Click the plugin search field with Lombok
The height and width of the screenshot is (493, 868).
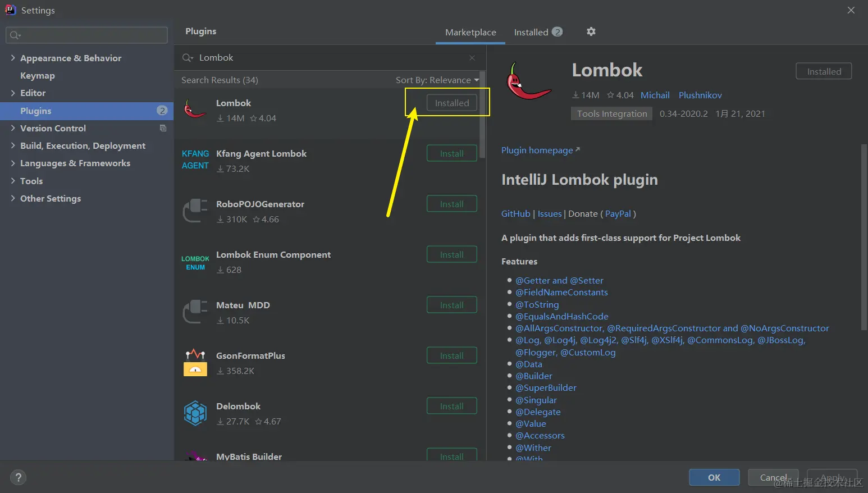coord(330,58)
